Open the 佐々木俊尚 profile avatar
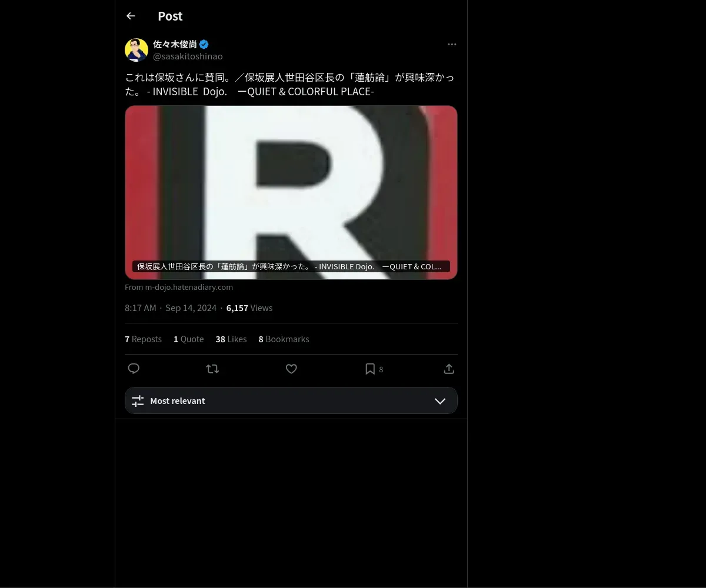 coord(136,50)
